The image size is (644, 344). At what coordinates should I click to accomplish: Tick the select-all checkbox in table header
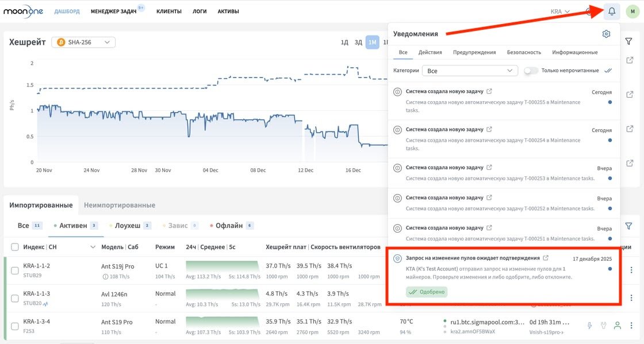[x=15, y=247]
